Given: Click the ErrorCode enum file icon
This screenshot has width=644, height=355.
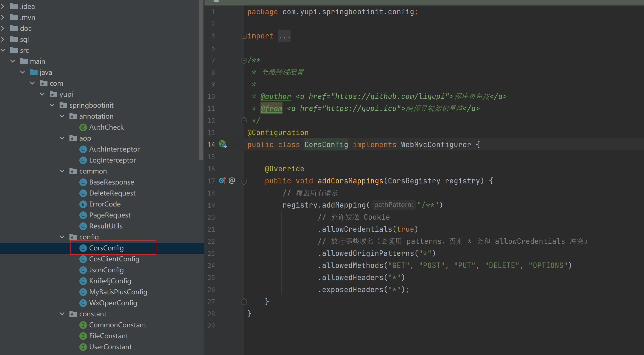Looking at the screenshot, I should coord(83,204).
